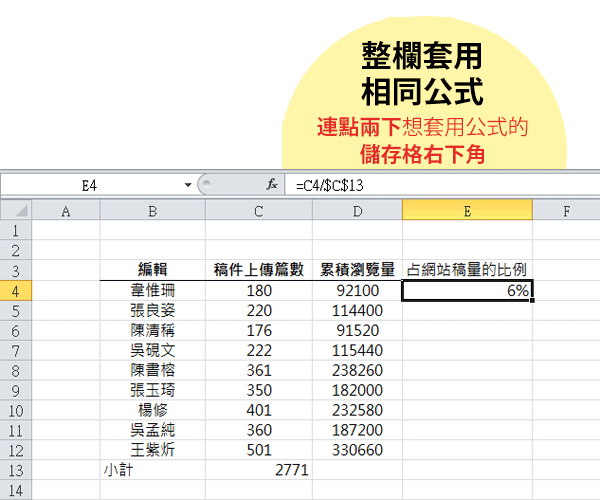
Task: Click the 編輯 header cell
Action: point(153,270)
